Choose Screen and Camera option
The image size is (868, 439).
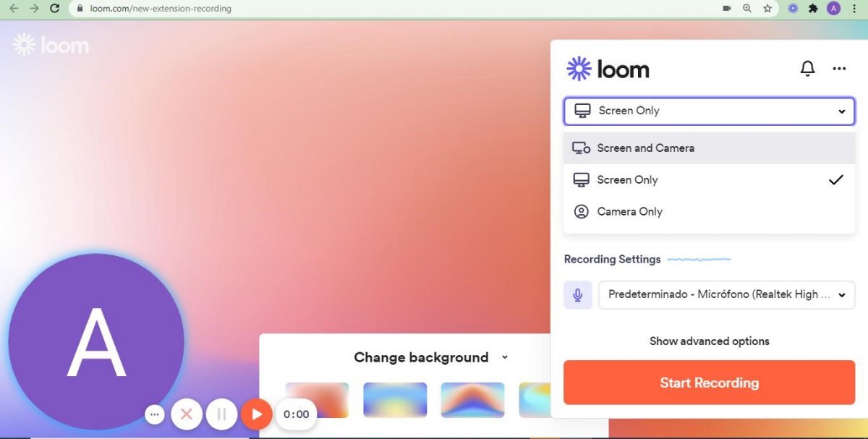click(x=709, y=148)
